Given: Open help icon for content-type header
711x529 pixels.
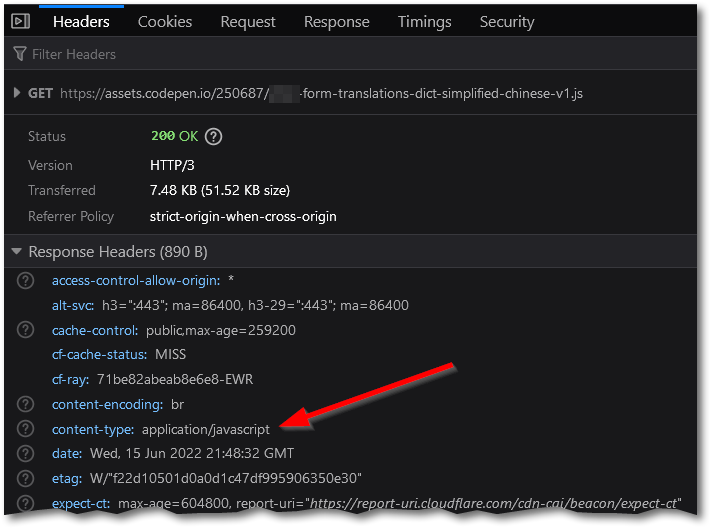Looking at the screenshot, I should [25, 429].
